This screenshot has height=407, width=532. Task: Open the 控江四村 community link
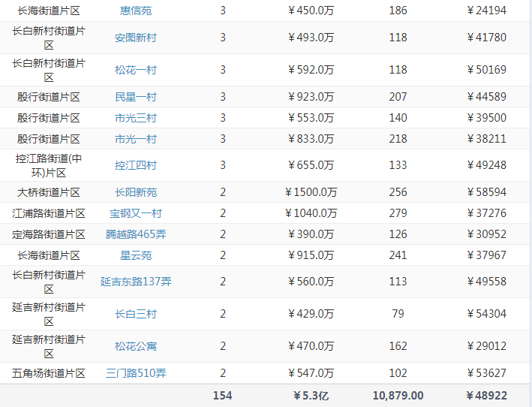click(136, 165)
